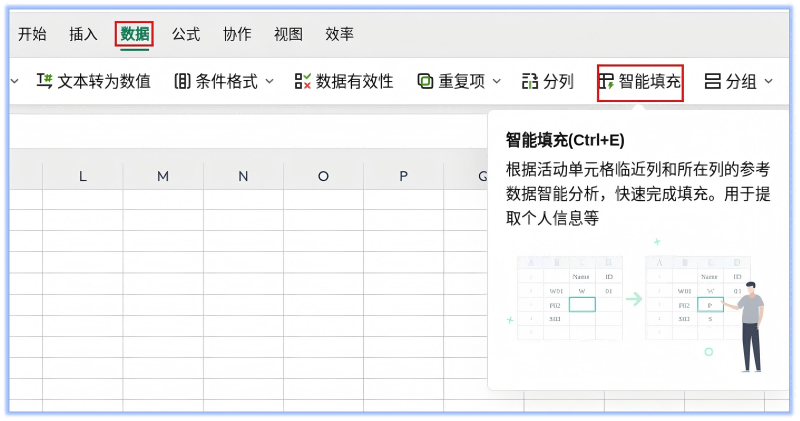Click the 分组 group icon

pyautogui.click(x=713, y=82)
